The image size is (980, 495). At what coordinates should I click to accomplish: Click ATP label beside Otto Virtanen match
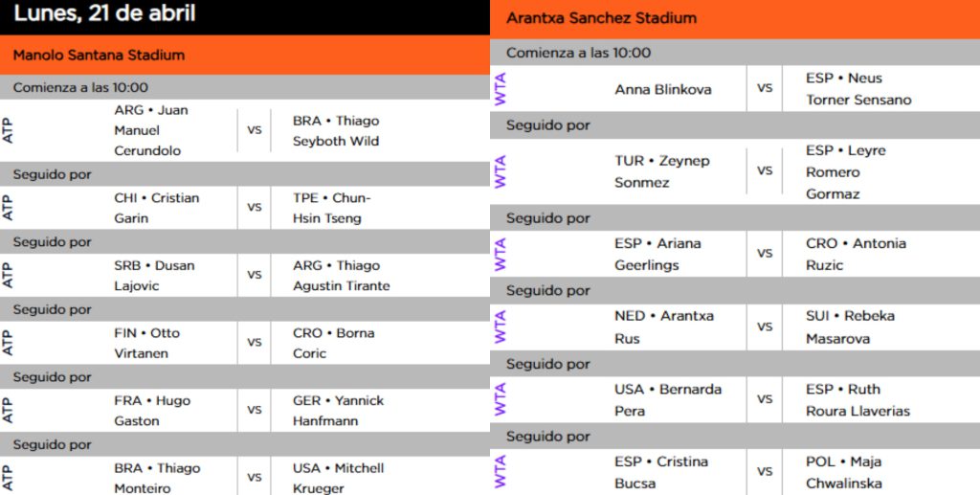click(x=7, y=343)
